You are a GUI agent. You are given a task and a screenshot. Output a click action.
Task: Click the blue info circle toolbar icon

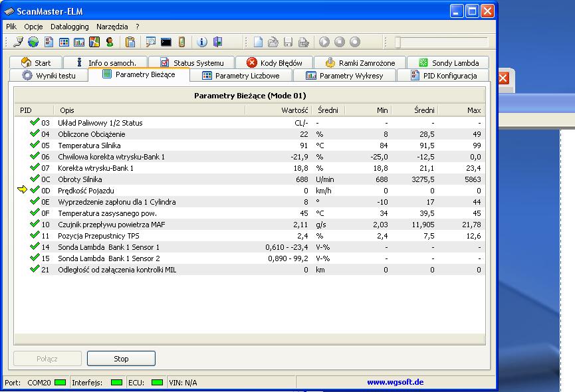pyautogui.click(x=202, y=43)
